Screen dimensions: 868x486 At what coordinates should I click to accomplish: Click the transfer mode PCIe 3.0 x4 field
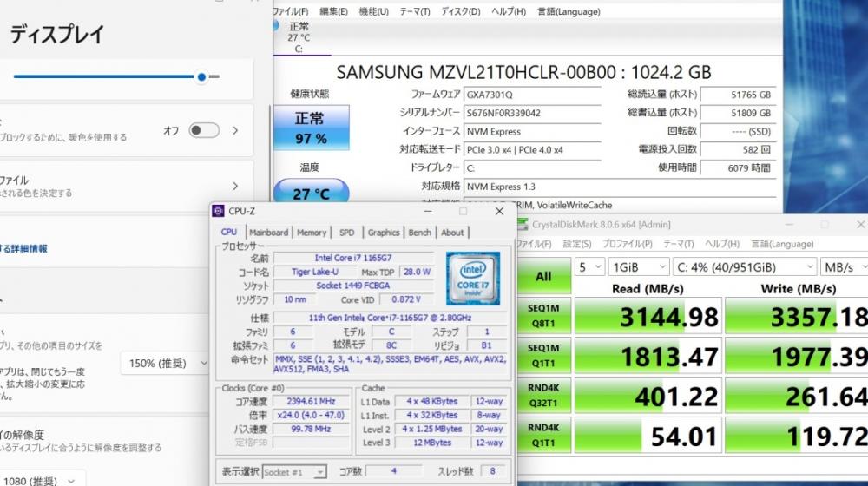click(x=532, y=150)
